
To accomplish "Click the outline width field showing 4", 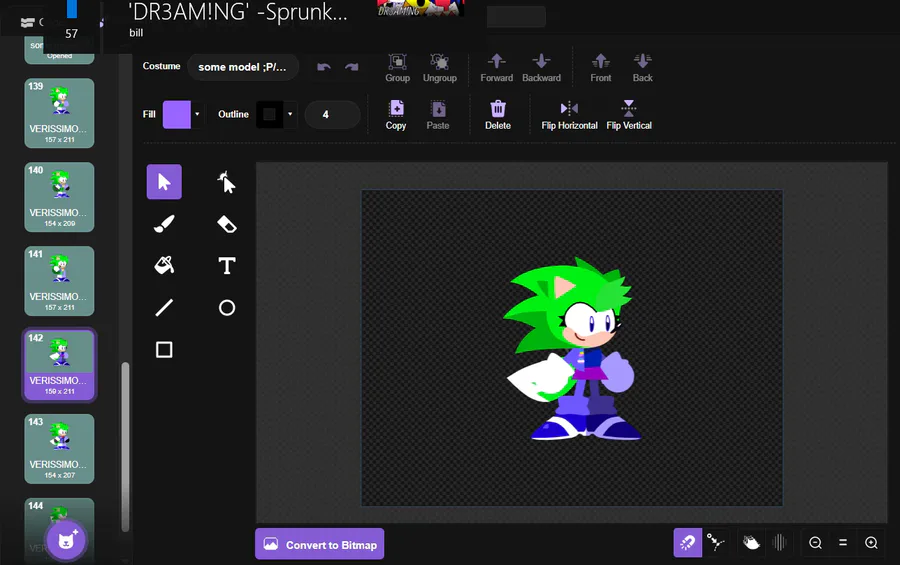I will pyautogui.click(x=332, y=114).
